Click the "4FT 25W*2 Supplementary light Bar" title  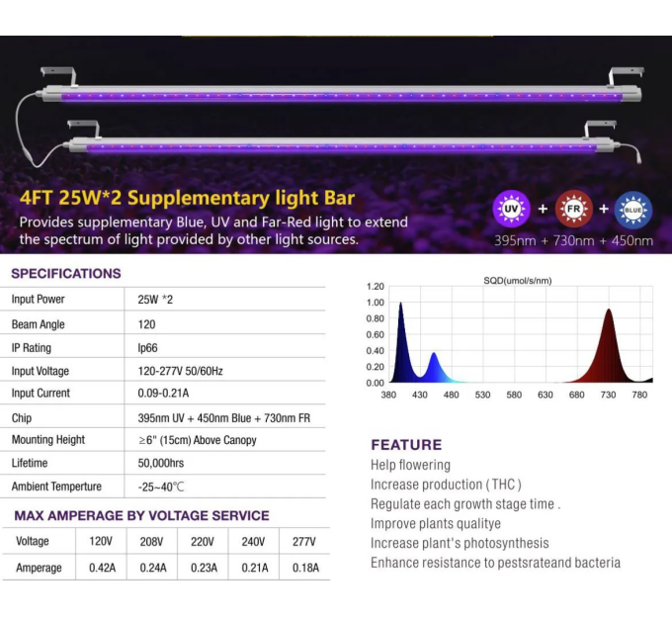(x=187, y=198)
